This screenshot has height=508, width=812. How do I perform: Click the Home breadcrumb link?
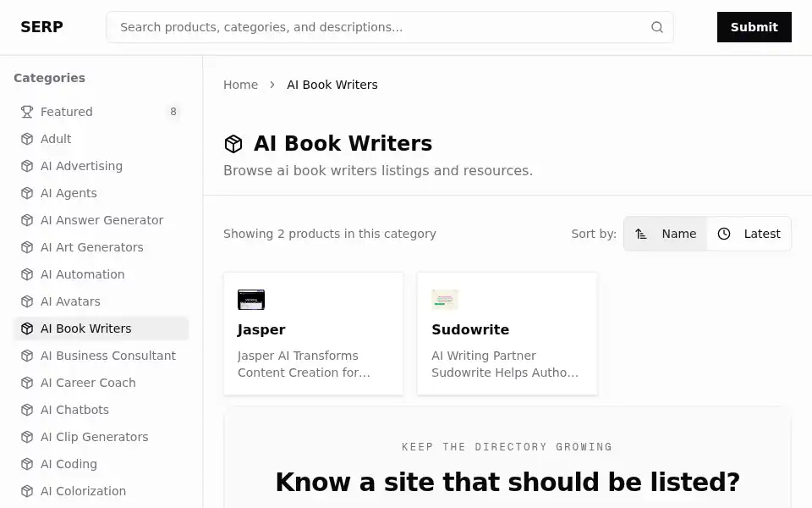pyautogui.click(x=240, y=85)
